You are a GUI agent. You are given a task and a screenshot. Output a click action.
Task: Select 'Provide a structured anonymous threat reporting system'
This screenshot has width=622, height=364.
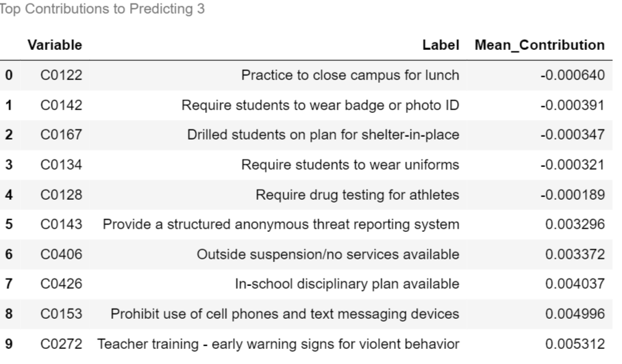281,225
